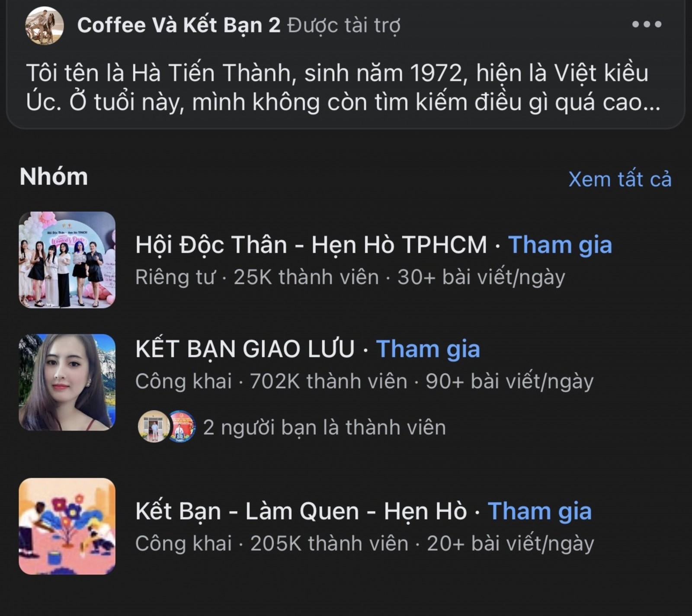The image size is (692, 616).
Task: Open Kết Bạn - Làm Quen - Hẹn Hò title
Action: click(x=301, y=511)
